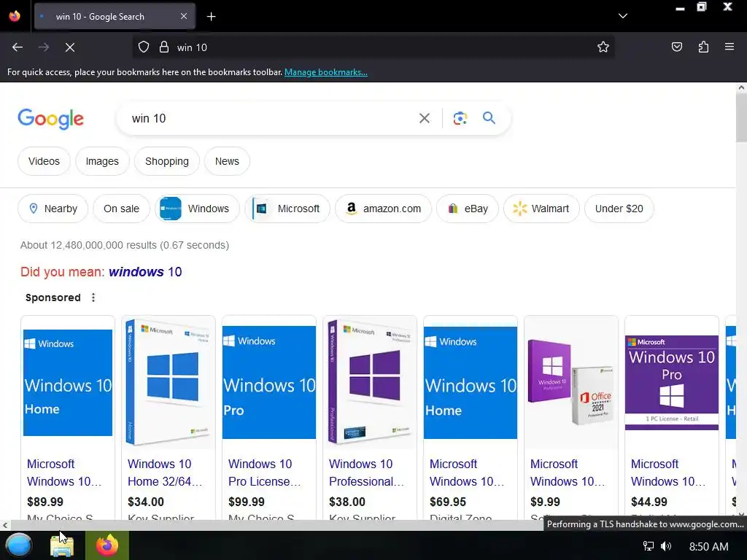Save page to Pocket
The height and width of the screenshot is (560, 747).
click(676, 47)
